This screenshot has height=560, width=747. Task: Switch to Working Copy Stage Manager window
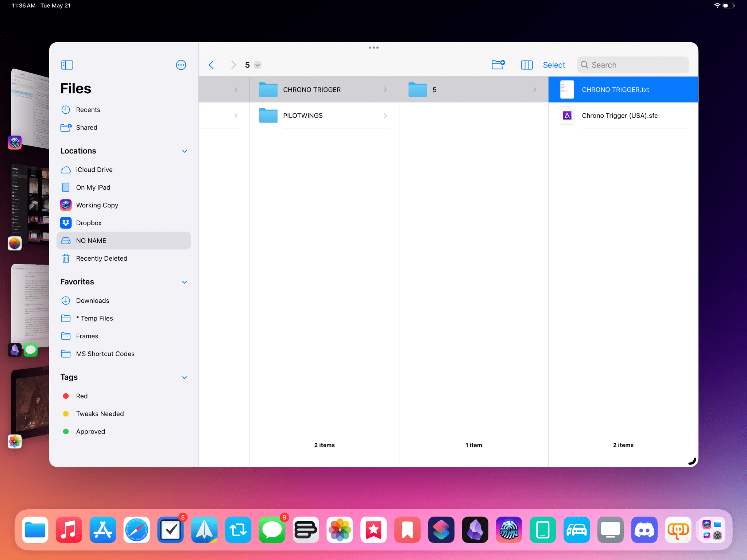[29, 108]
